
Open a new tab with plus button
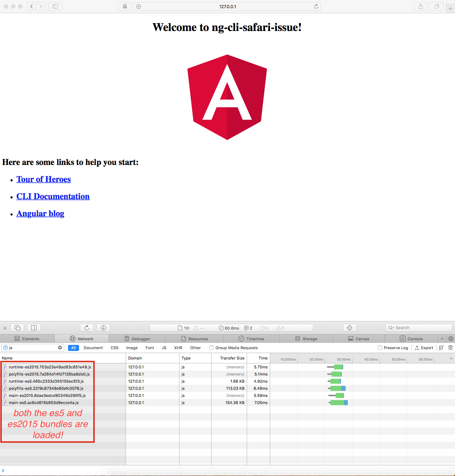[x=450, y=9]
